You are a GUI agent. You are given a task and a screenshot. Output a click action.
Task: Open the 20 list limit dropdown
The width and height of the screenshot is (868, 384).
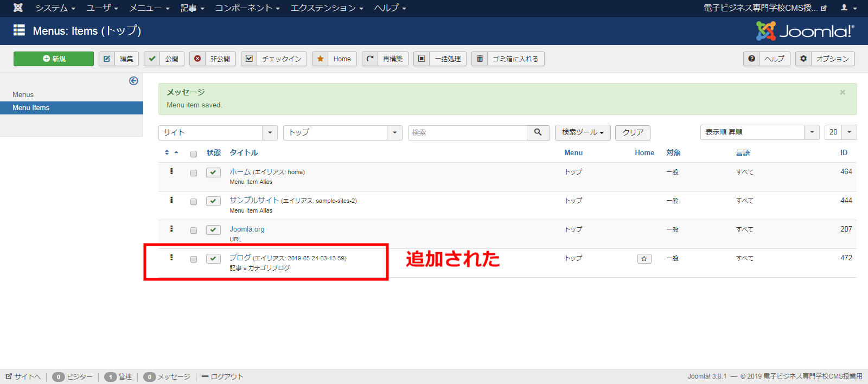point(841,132)
